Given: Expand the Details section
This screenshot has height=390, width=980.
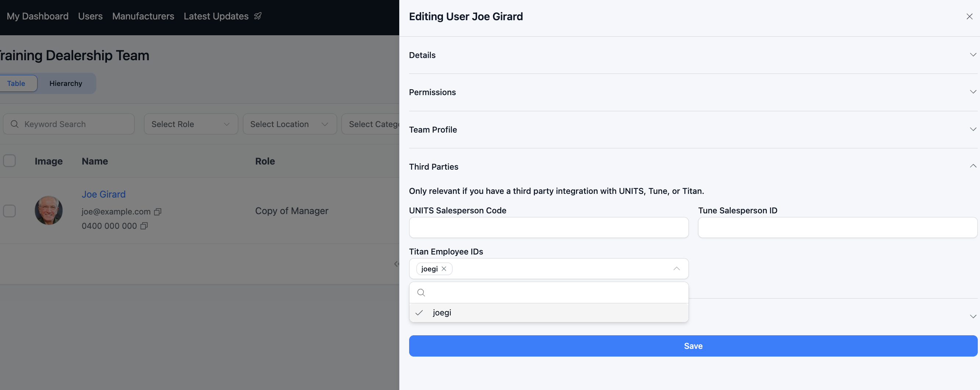Looking at the screenshot, I should click(693, 55).
